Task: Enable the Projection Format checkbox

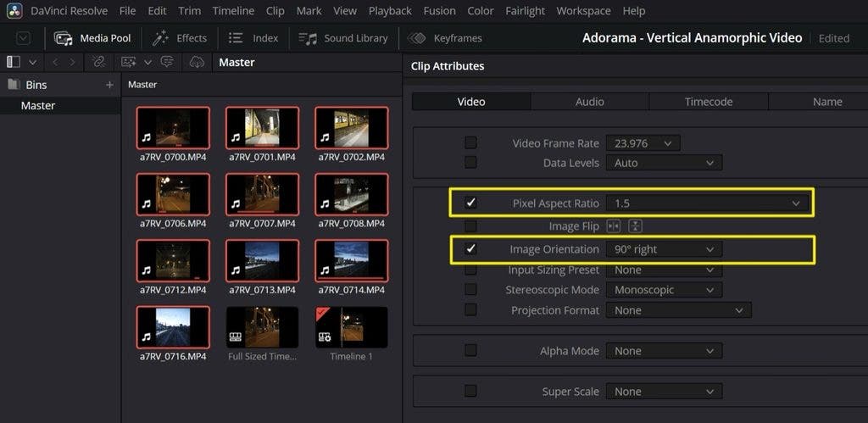Action: (470, 310)
